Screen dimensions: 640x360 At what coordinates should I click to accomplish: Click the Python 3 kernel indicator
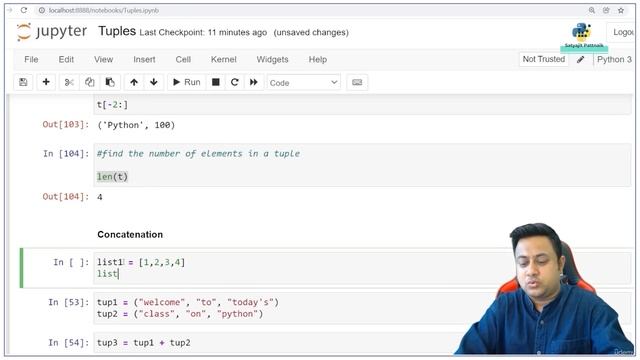click(x=614, y=59)
